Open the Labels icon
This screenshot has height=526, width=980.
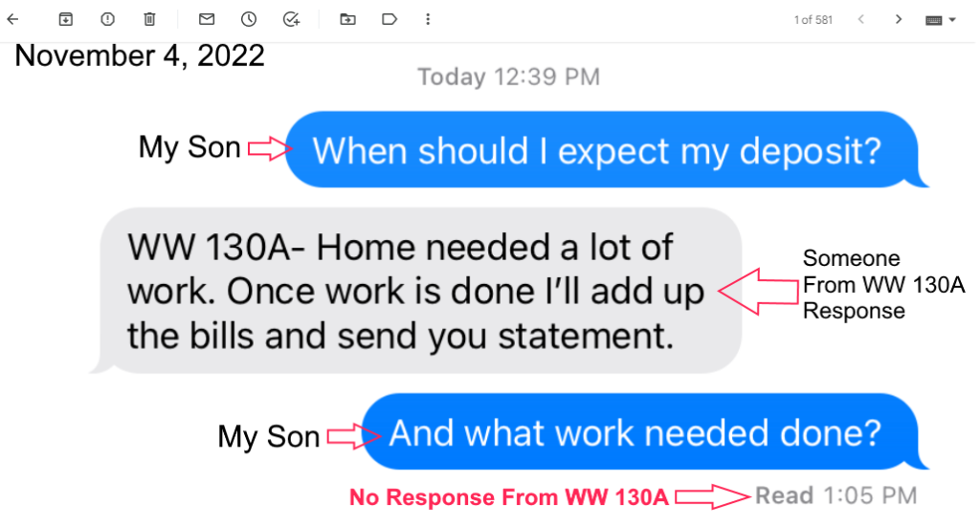click(x=390, y=19)
